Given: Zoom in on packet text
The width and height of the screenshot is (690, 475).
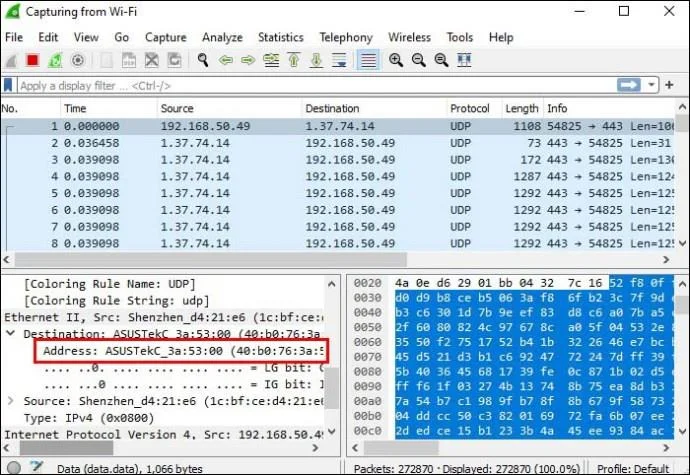Looking at the screenshot, I should coord(396,60).
